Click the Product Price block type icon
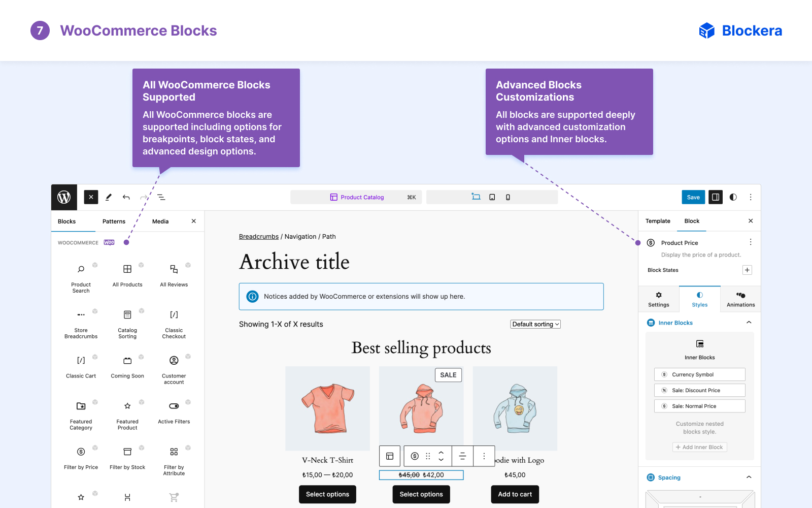 click(415, 456)
